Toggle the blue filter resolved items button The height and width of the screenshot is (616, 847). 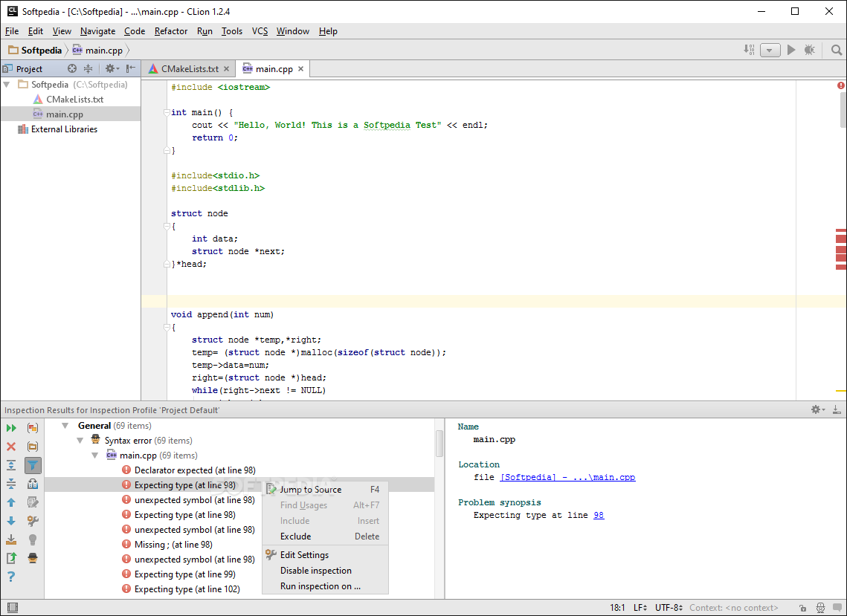point(33,465)
